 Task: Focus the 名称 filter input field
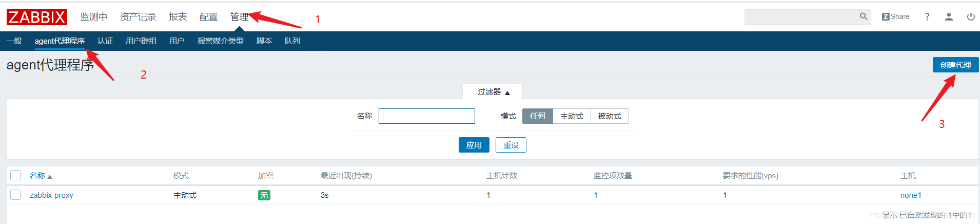pyautogui.click(x=427, y=116)
